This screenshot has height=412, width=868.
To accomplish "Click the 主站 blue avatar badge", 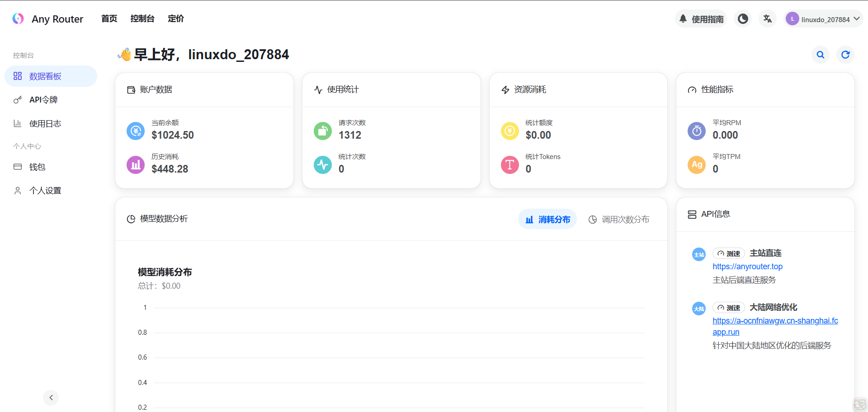I will coord(699,254).
